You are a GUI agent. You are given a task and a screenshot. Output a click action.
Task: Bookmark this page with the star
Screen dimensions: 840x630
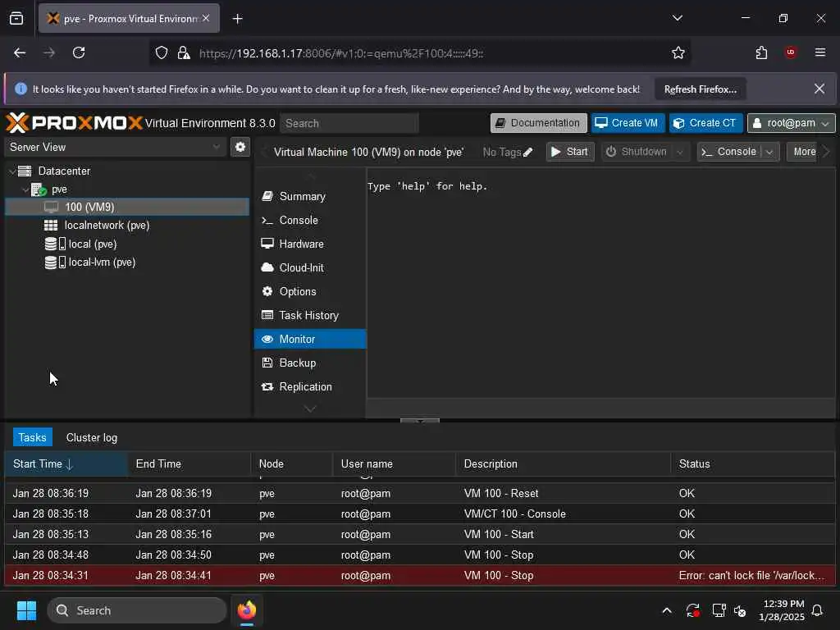pos(678,52)
